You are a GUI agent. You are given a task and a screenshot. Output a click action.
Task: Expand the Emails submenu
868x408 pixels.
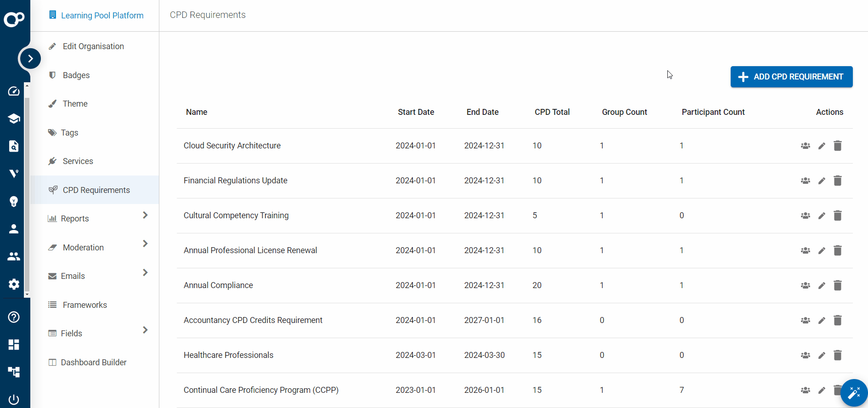[x=145, y=272]
